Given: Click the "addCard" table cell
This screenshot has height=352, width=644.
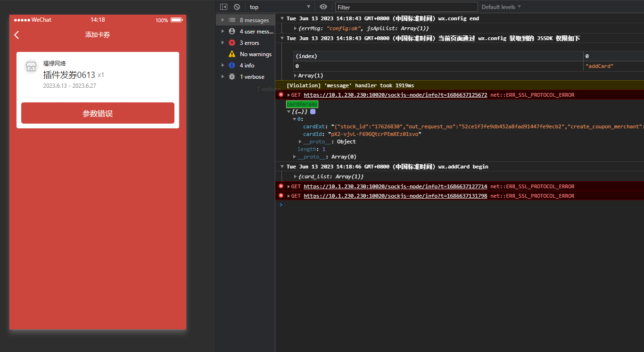Looking at the screenshot, I should pos(599,67).
